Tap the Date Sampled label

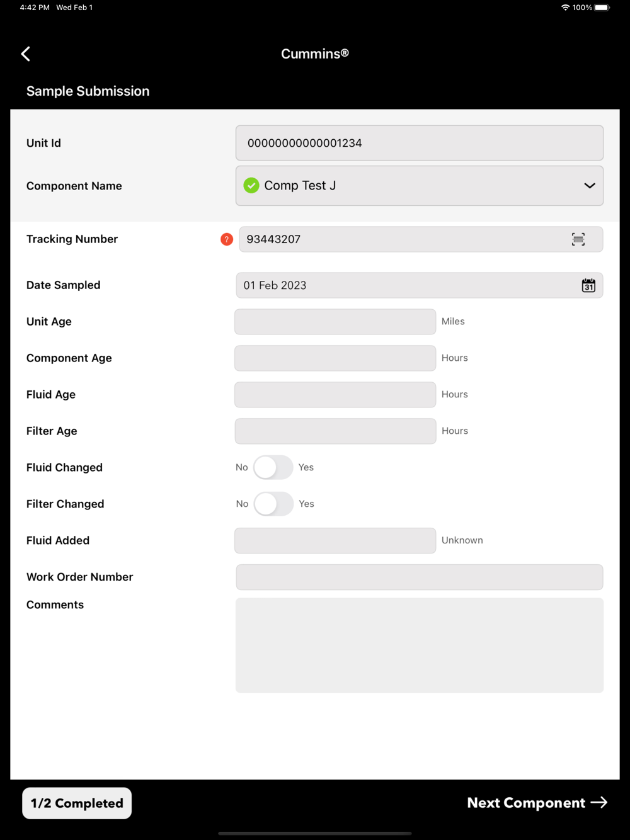[64, 285]
